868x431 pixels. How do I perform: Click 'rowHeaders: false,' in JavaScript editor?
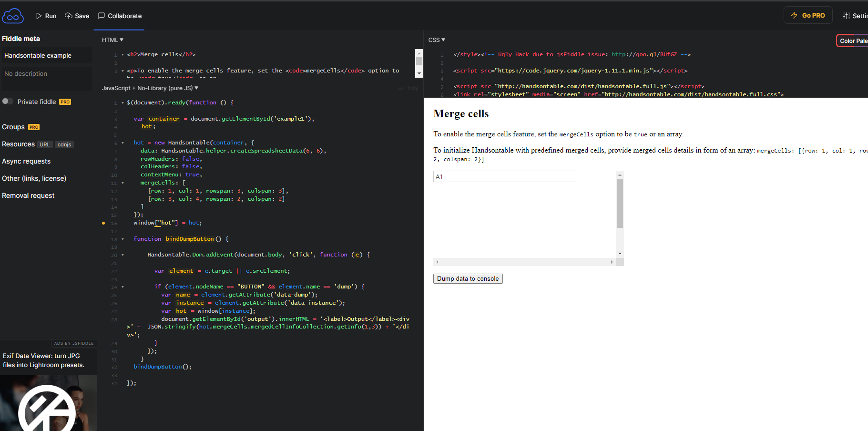(171, 159)
